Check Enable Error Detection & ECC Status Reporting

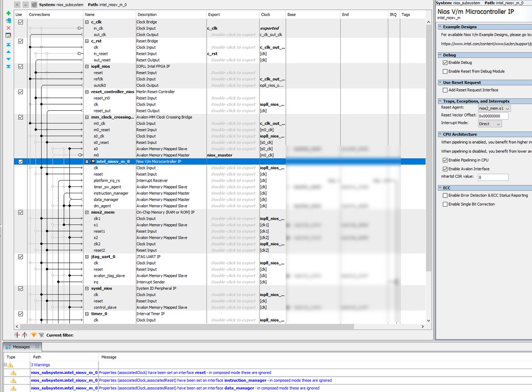coord(445,195)
